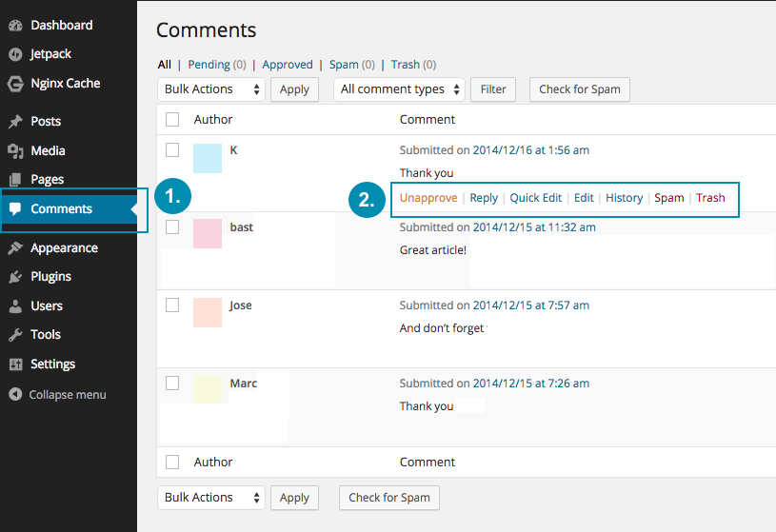Click the Dashboard gauge icon in sidebar
This screenshot has width=776, height=532.
[15, 25]
